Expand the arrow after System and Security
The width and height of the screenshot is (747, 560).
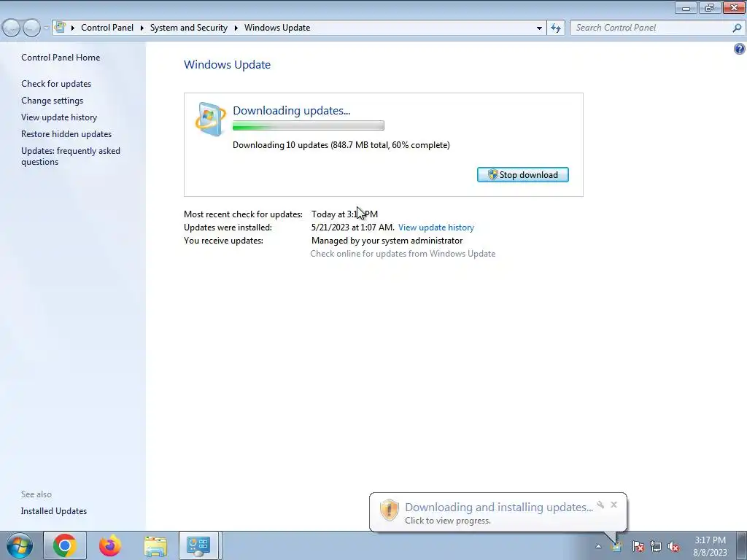236,28
